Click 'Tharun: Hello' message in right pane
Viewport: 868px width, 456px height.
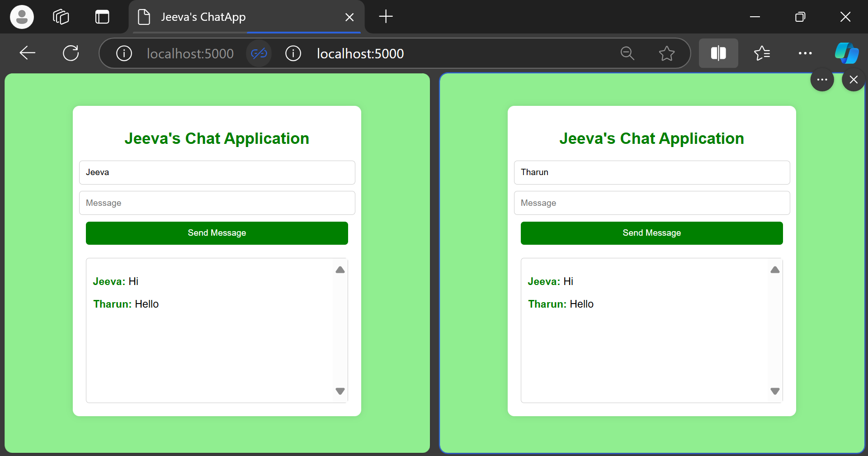click(561, 304)
